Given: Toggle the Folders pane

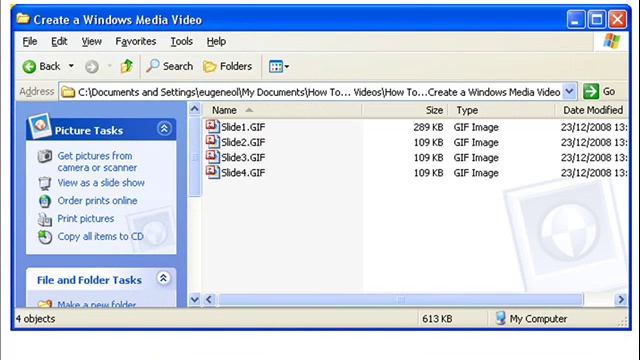Looking at the screenshot, I should (x=228, y=66).
